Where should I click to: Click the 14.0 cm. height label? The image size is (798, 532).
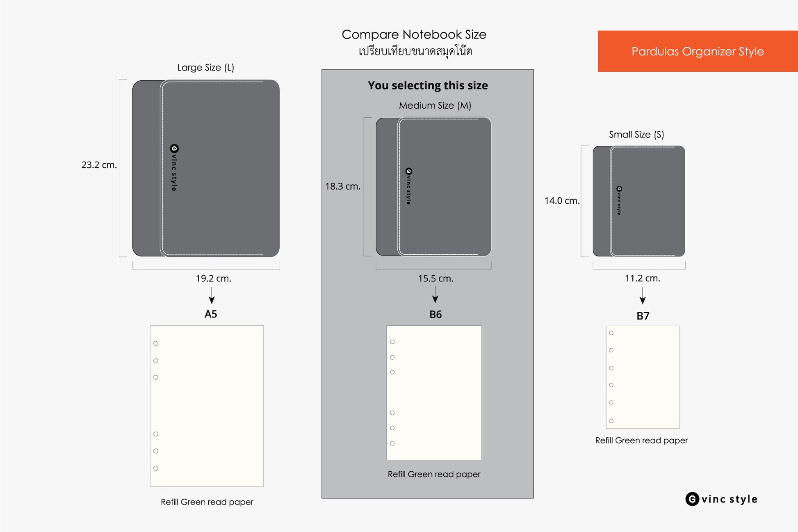562,201
